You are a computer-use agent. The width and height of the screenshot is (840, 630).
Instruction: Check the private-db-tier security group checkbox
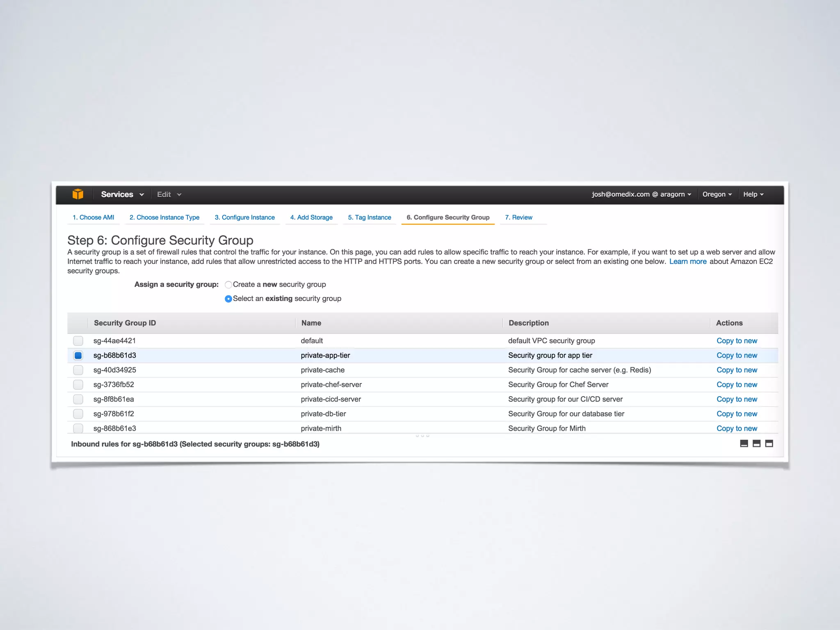[78, 414]
